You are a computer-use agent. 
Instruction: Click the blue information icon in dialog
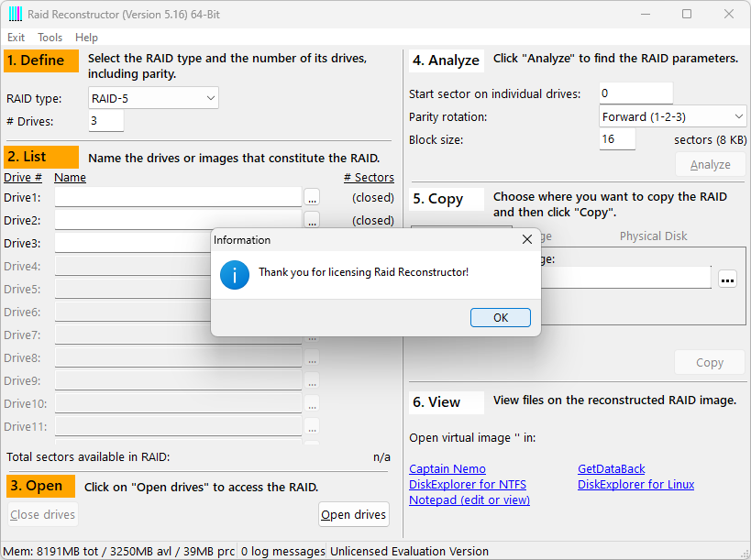(x=234, y=275)
